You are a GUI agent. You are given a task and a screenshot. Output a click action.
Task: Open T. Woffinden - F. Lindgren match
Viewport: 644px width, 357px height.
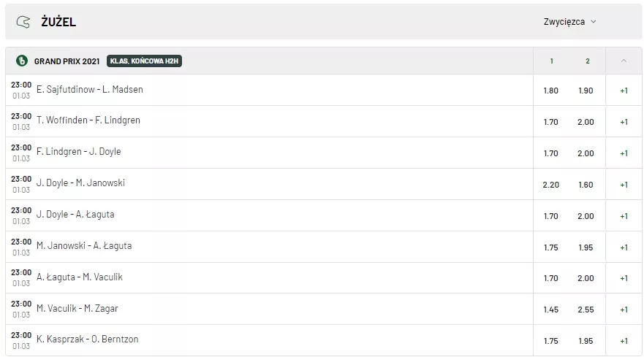pyautogui.click(x=88, y=120)
